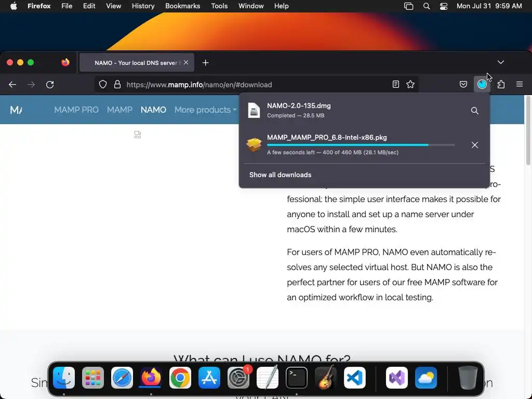Open System Settings from the Dock
Screen dimensions: 532x399
pos(238,378)
